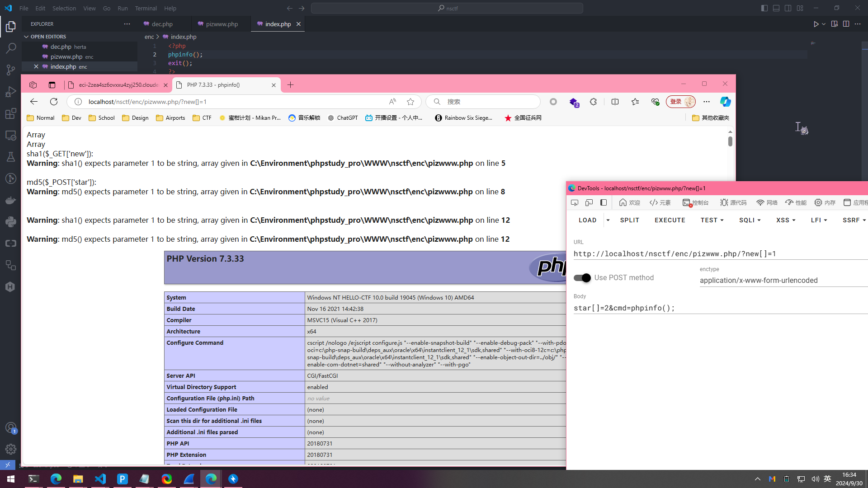The image size is (868, 488).
Task: Open the Terminal menu in VS Code
Action: pyautogui.click(x=146, y=8)
